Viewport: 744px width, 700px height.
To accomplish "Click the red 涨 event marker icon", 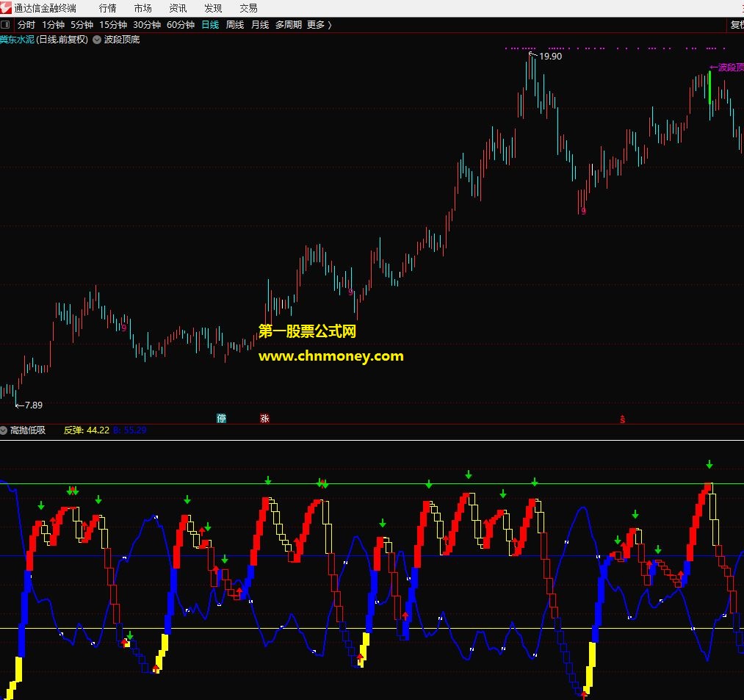I will click(x=264, y=418).
